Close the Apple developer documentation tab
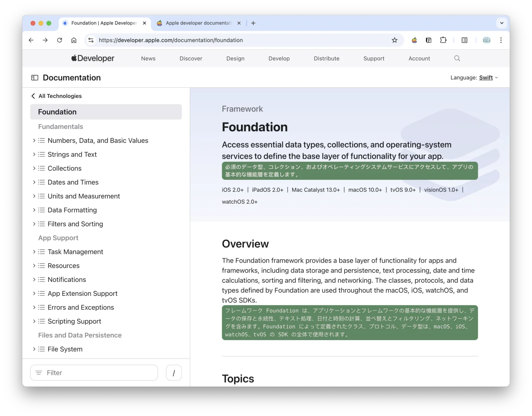 point(239,23)
